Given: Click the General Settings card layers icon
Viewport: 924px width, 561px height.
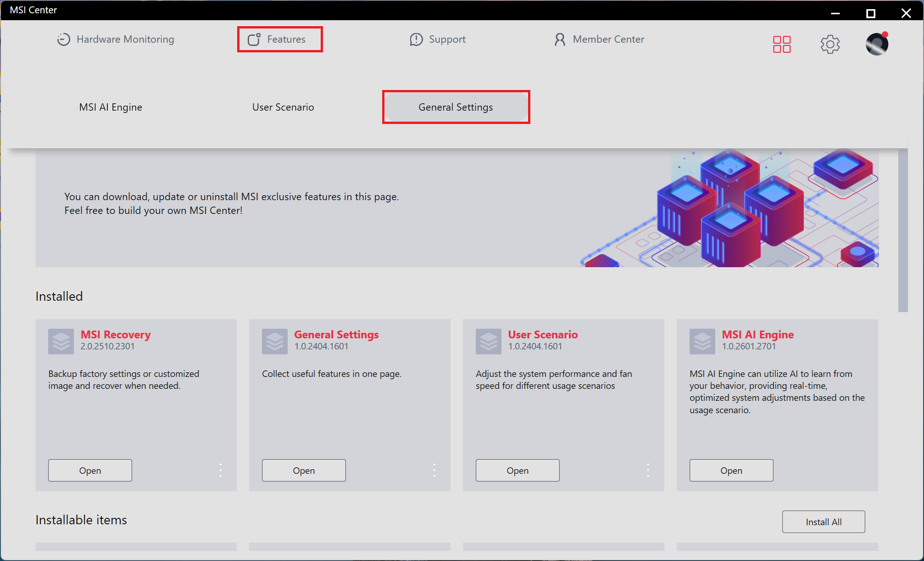Looking at the screenshot, I should click(275, 341).
